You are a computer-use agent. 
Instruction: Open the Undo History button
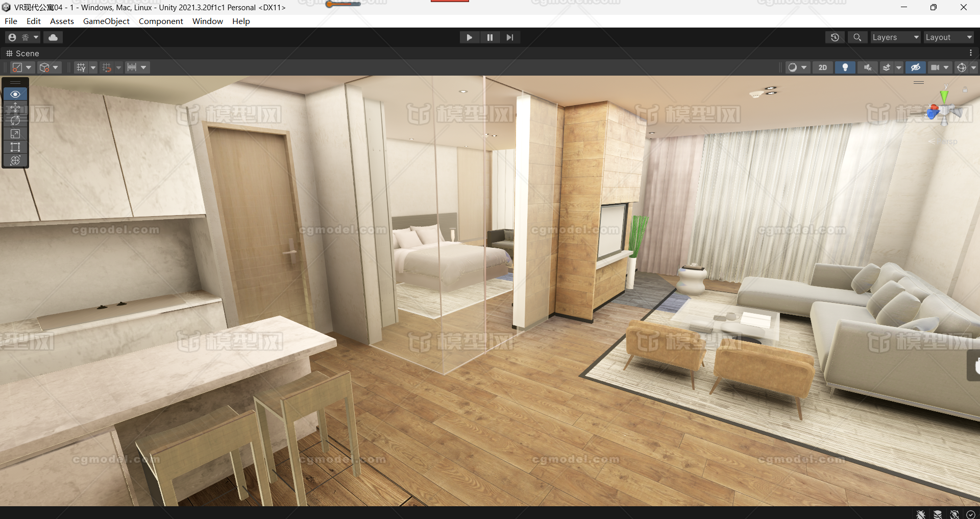835,37
